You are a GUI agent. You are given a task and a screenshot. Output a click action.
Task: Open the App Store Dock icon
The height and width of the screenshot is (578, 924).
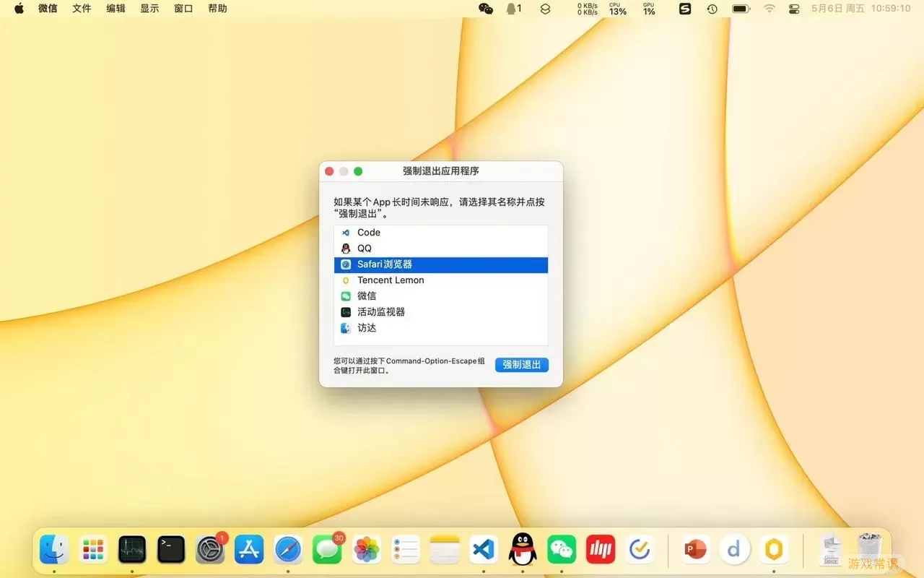coord(249,550)
